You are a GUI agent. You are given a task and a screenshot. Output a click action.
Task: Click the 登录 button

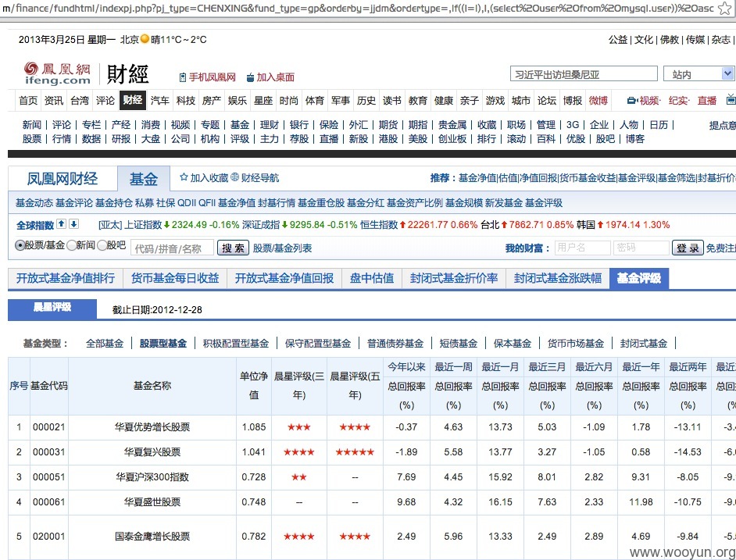pyautogui.click(x=688, y=248)
